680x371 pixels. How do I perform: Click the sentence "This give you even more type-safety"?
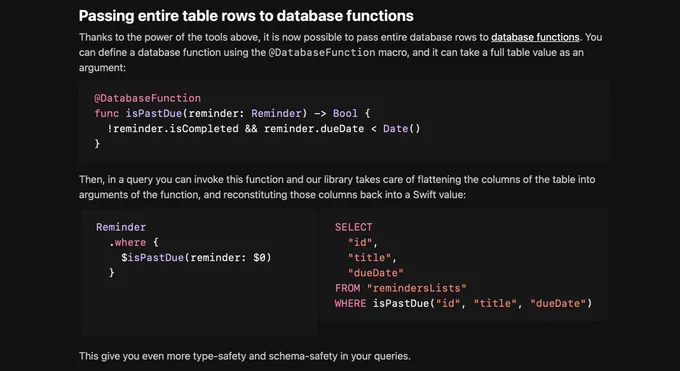[x=245, y=356]
